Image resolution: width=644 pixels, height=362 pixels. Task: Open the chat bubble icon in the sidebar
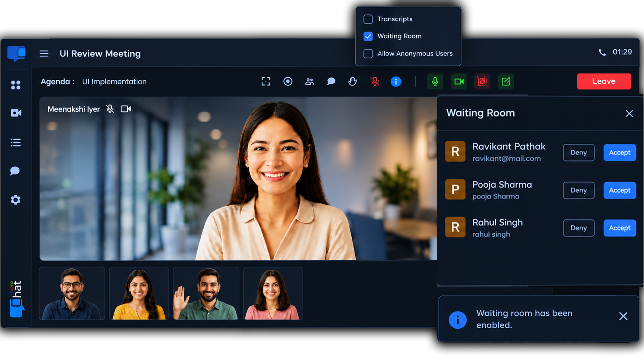tap(15, 171)
